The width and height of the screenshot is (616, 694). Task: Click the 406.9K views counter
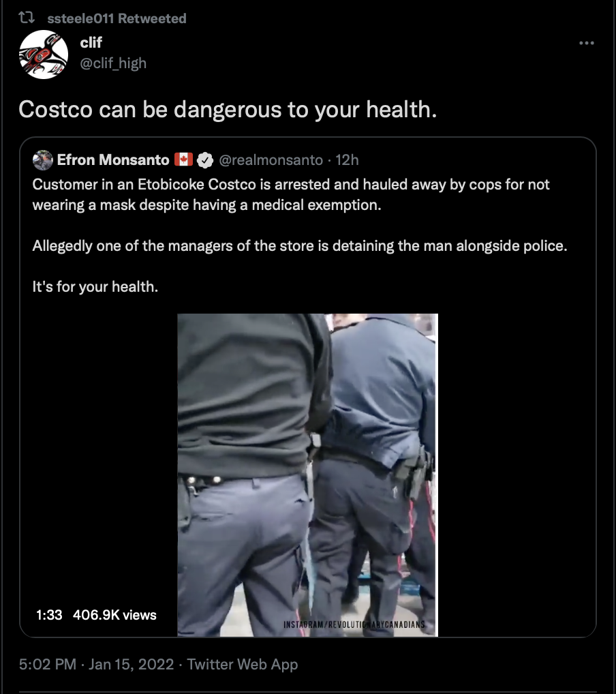tap(114, 615)
